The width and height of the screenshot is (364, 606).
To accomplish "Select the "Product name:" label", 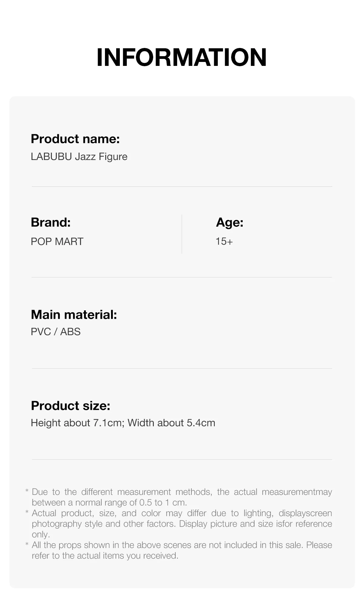I will [x=75, y=139].
